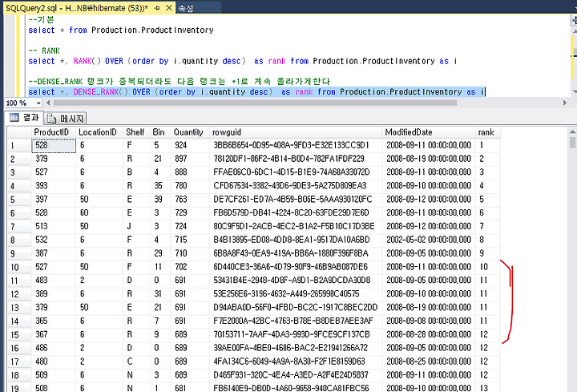Select the Bin column header
Screen dimensions: 577x392
click(160, 132)
